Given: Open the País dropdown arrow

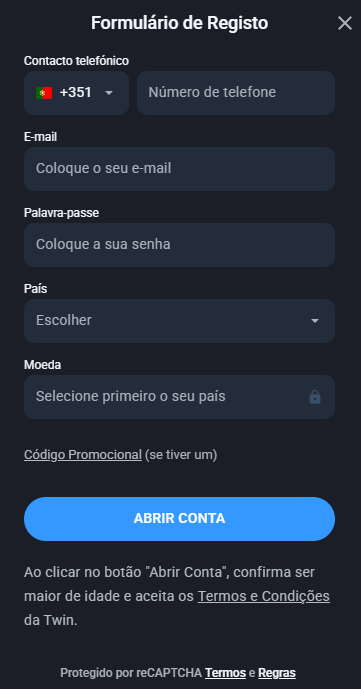Looking at the screenshot, I should click(x=315, y=321).
